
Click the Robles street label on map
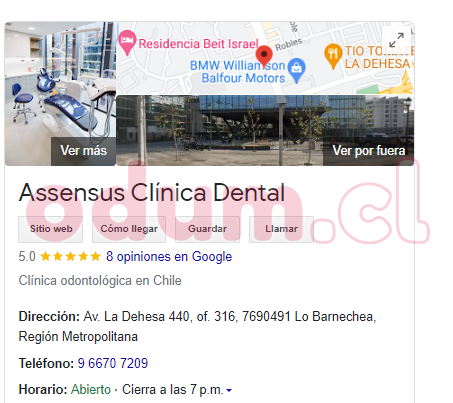click(289, 44)
